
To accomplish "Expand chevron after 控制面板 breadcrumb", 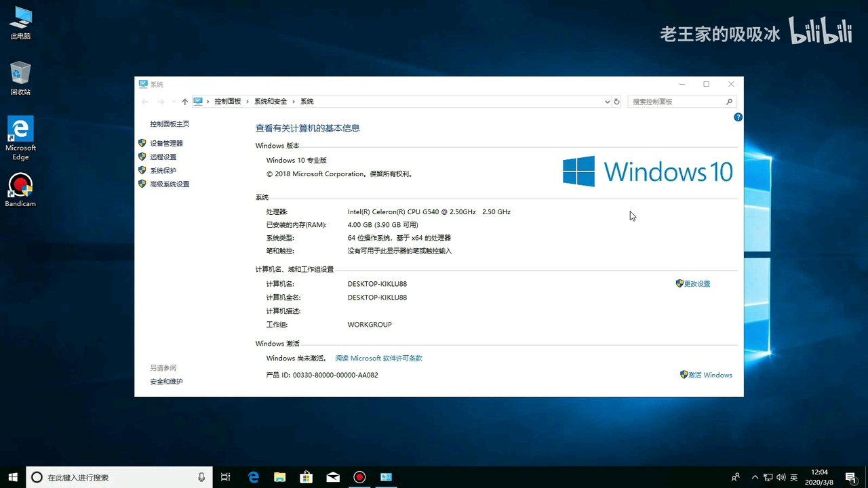I will coord(248,102).
